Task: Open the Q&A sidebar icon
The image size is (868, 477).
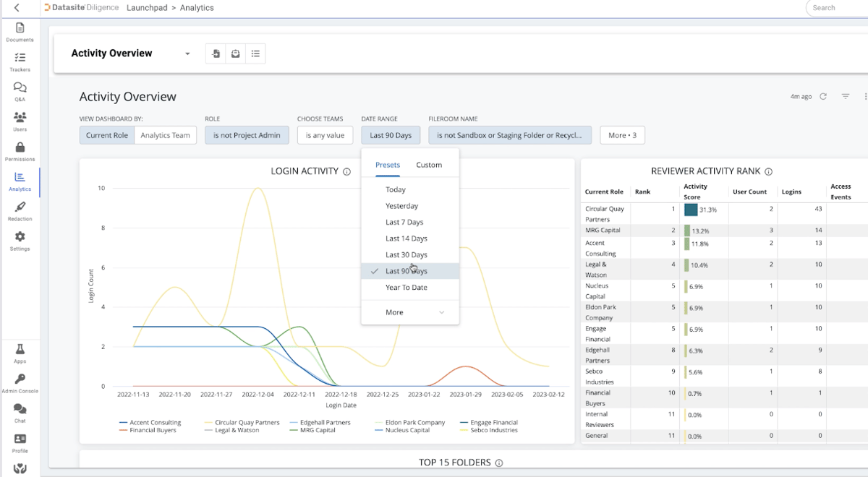Action: point(20,91)
